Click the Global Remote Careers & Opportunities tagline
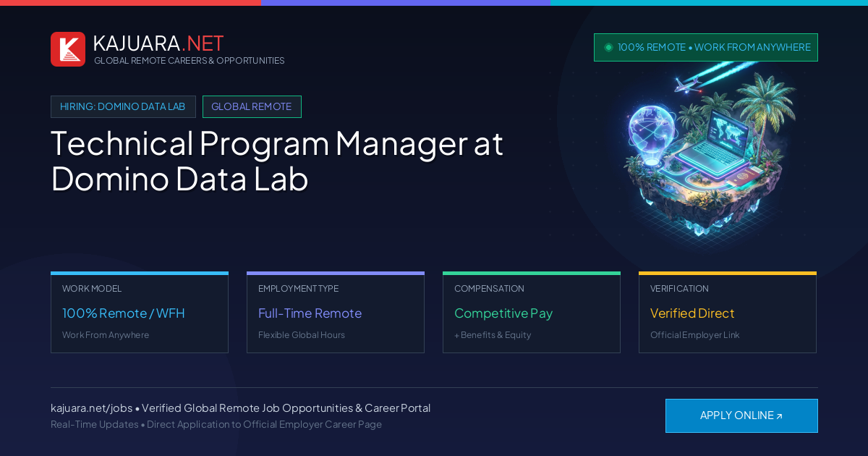This screenshot has width=868, height=456. [x=190, y=61]
